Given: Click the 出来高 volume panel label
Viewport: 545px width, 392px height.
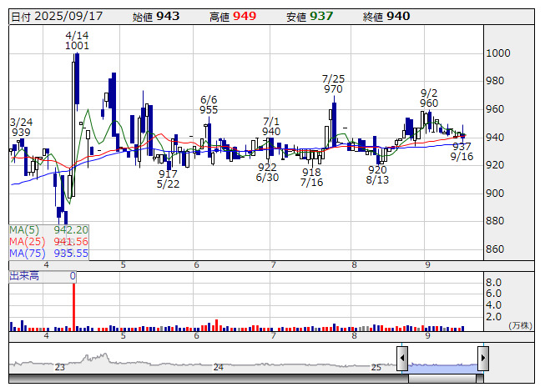Looking at the screenshot, I should point(24,276).
